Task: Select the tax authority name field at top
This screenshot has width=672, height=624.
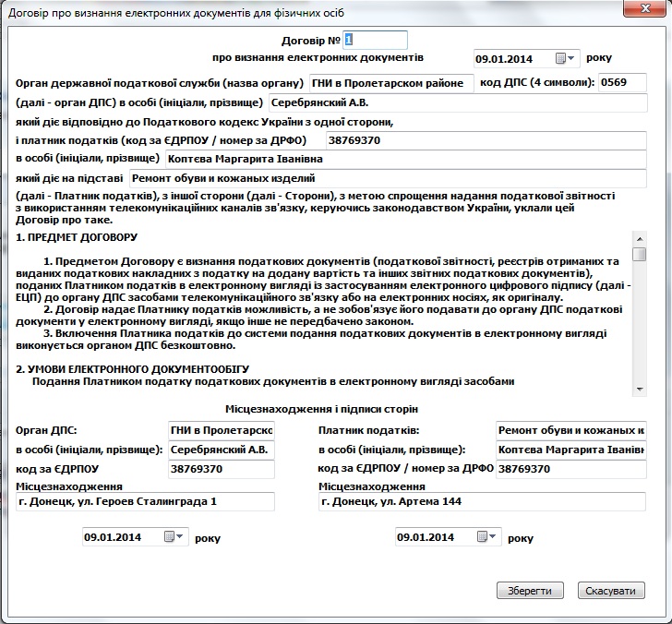Action: tap(388, 82)
